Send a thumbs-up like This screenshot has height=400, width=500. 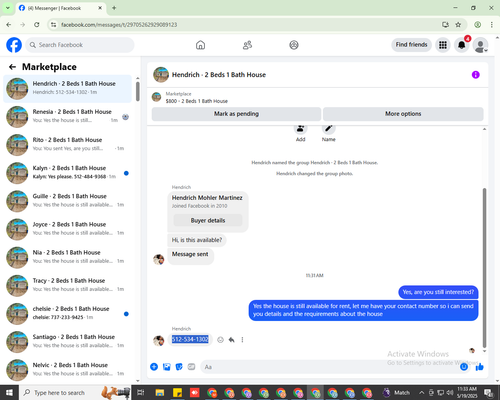[480, 367]
